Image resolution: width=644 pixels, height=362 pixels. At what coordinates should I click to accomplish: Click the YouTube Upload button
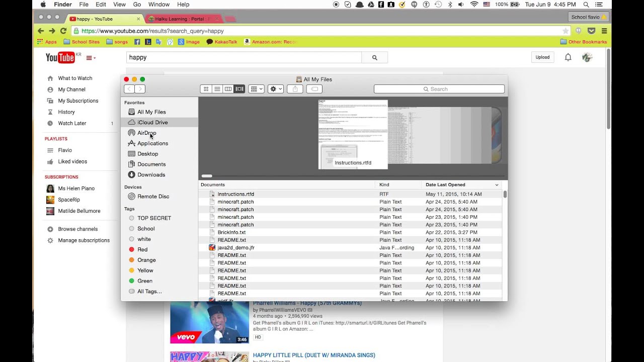pyautogui.click(x=542, y=57)
